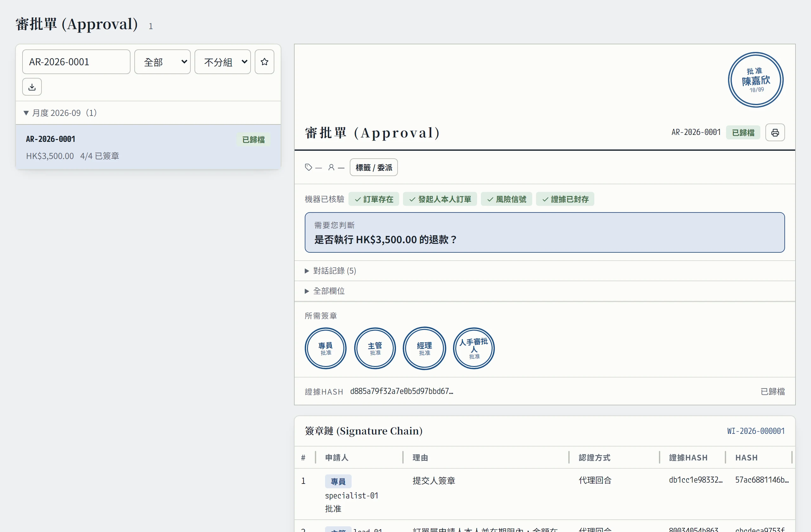The width and height of the screenshot is (811, 532).
Task: Click the 理由 column header
Action: point(420,457)
